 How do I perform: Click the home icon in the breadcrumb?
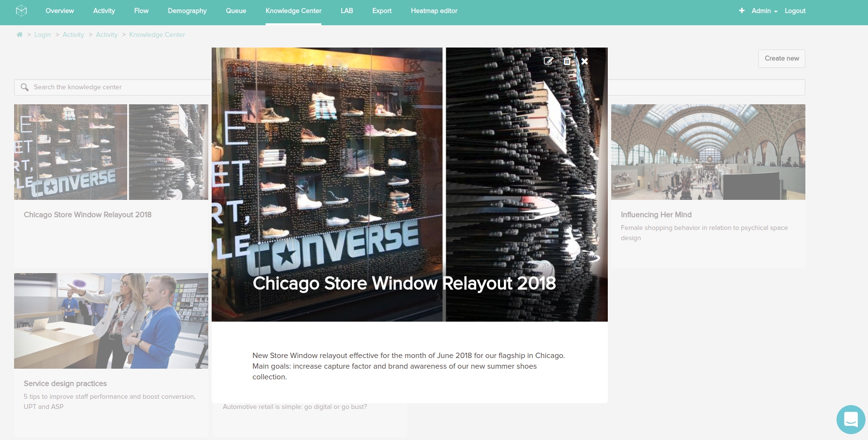(x=19, y=34)
